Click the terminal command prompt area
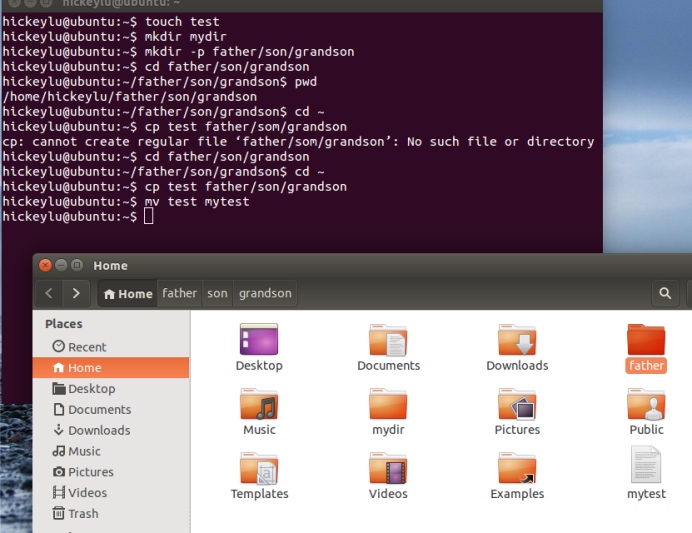692x533 pixels. [300, 217]
